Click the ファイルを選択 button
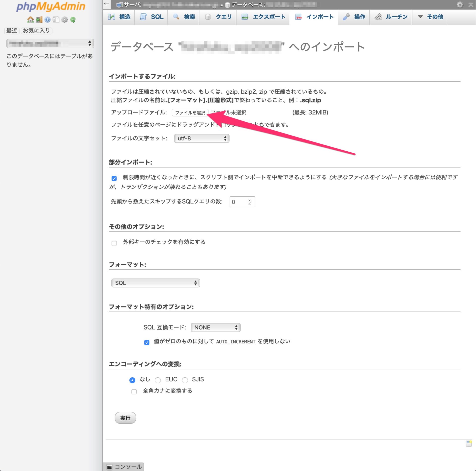476x471 pixels. click(x=190, y=113)
